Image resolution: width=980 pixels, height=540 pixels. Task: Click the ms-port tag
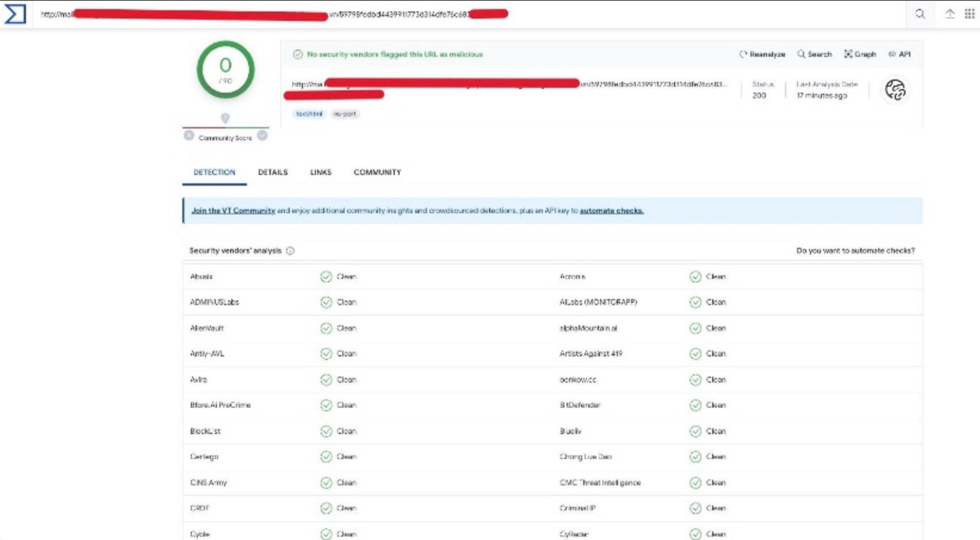pos(345,113)
